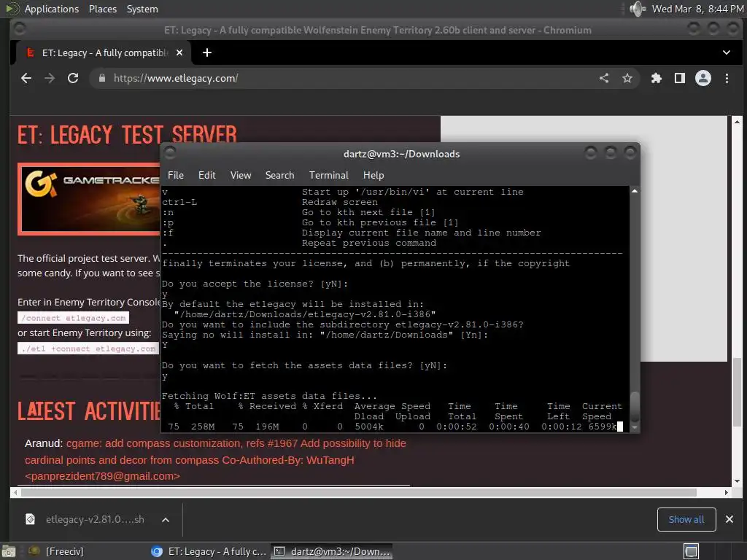Open the Places menu
The height and width of the screenshot is (560, 747).
pos(102,9)
